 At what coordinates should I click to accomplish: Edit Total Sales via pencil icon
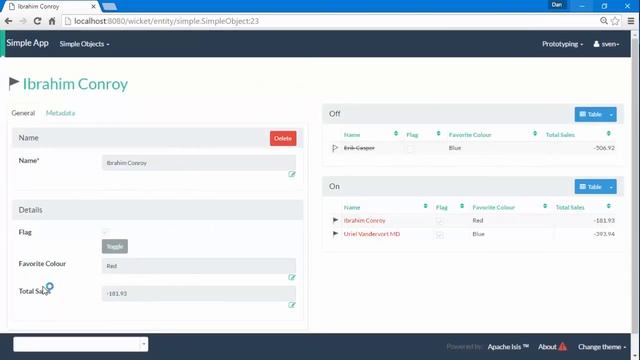point(292,305)
